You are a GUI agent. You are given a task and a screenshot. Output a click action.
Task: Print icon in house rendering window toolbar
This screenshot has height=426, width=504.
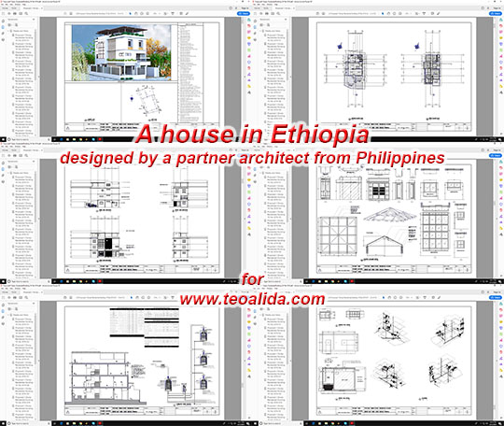coord(15,13)
